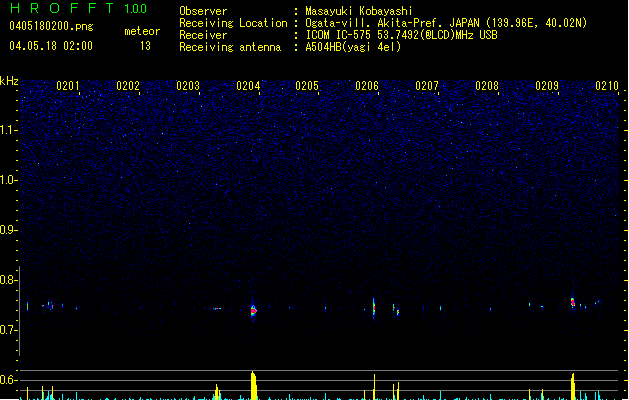Click the 0205 time marker
The width and height of the screenshot is (629, 400).
click(307, 86)
